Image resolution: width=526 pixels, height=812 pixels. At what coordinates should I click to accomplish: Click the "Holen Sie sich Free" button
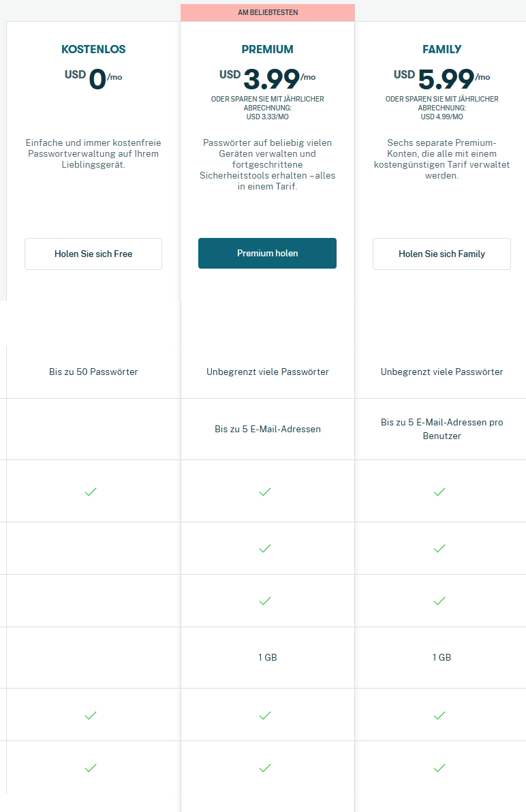[x=93, y=254]
